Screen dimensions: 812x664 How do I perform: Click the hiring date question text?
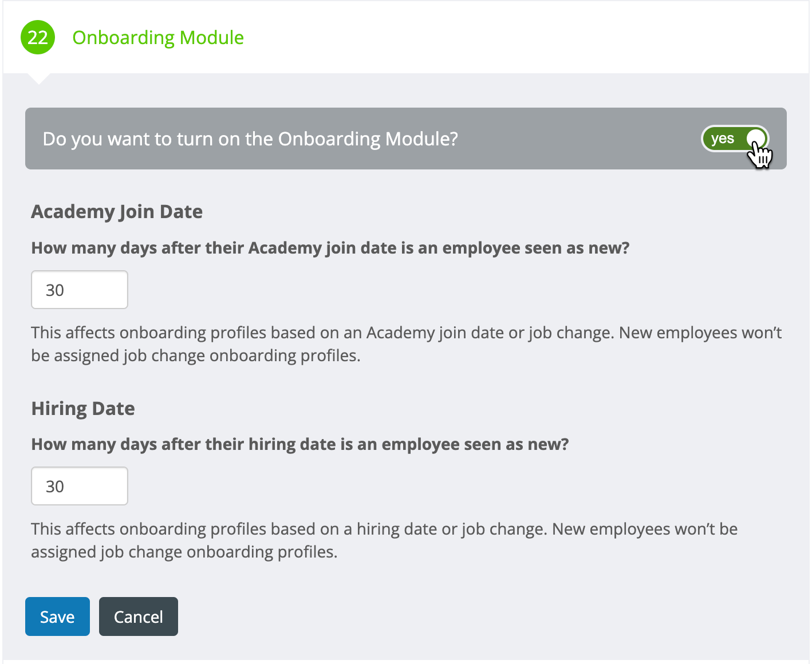coord(300,444)
